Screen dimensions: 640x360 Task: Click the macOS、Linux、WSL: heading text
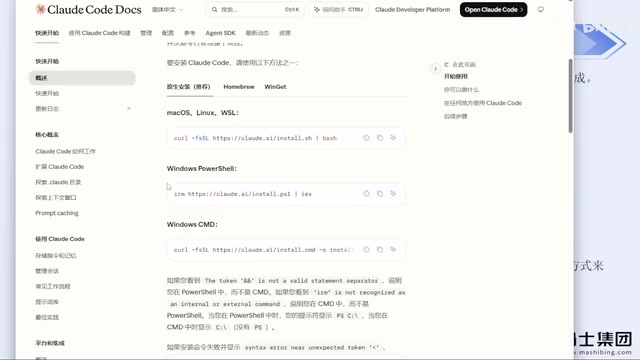click(x=202, y=113)
